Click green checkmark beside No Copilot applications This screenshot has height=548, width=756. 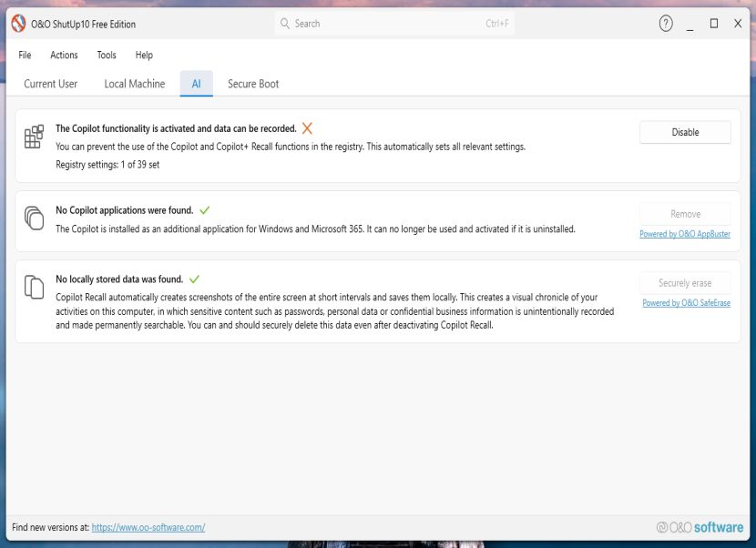204,210
